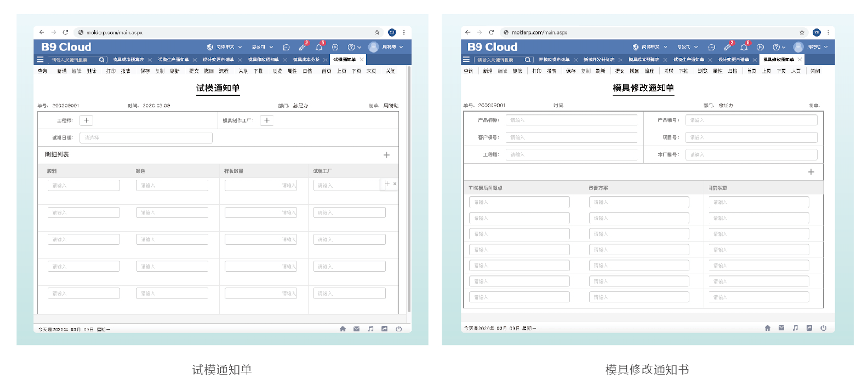Image resolution: width=868 pixels, height=391 pixels.
Task: Click the mail icon in left window footer
Action: pyautogui.click(x=356, y=329)
